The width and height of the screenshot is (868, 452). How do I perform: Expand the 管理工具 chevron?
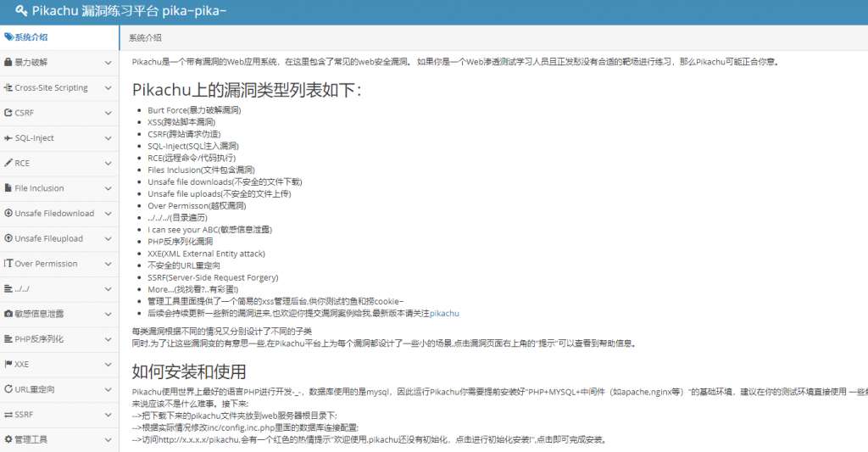[108, 440]
